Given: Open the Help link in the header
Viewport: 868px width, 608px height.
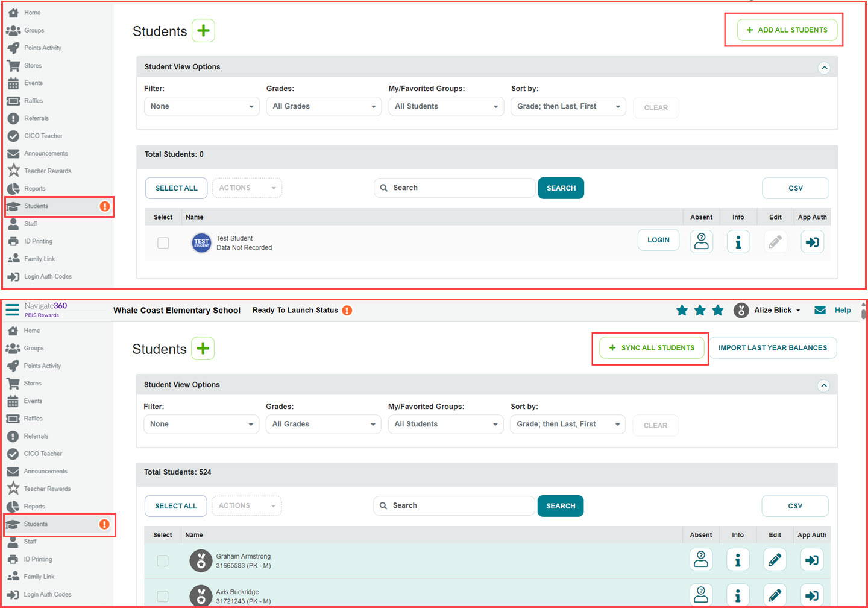Looking at the screenshot, I should pyautogui.click(x=843, y=310).
